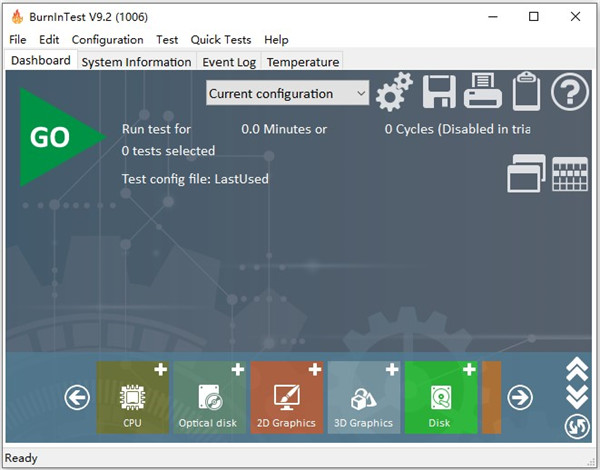Print the report with the printer icon
The height and width of the screenshot is (470, 600).
point(483,91)
